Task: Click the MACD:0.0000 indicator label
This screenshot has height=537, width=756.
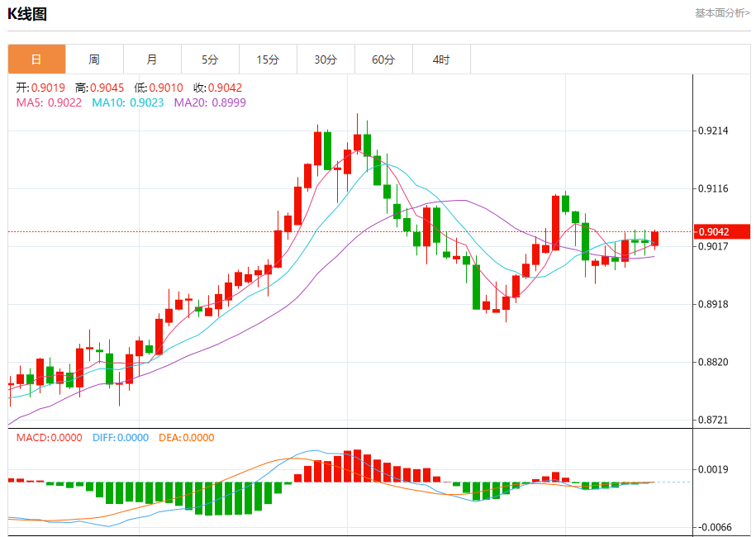Action: coord(50,438)
